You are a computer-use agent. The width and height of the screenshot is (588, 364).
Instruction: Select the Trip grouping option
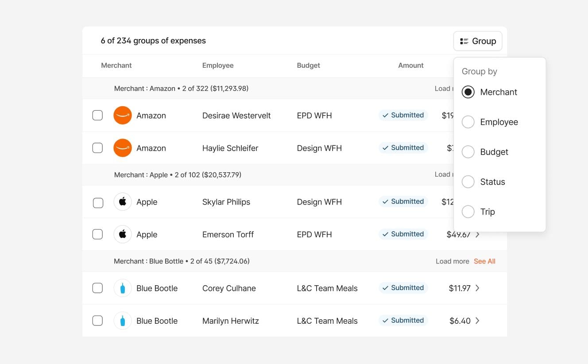tap(468, 212)
